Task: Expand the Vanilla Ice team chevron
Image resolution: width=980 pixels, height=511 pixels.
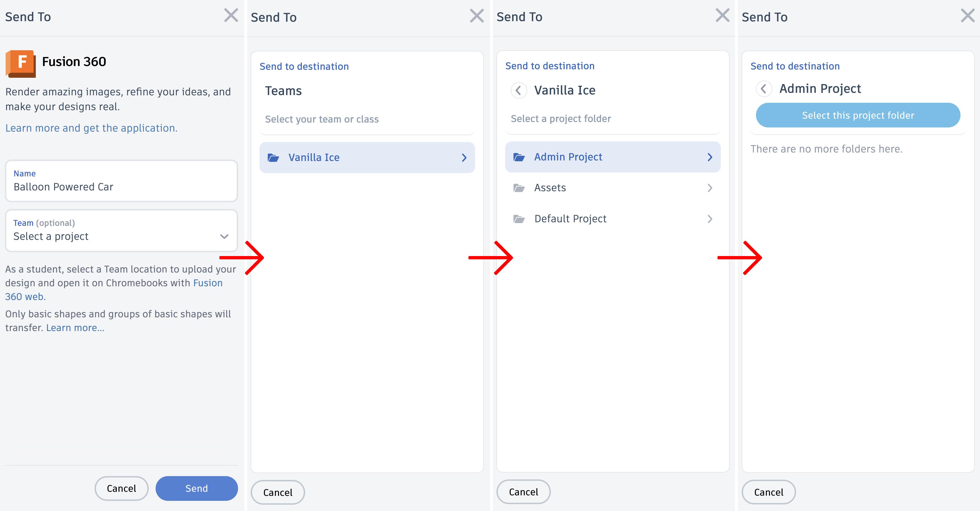Action: tap(464, 158)
